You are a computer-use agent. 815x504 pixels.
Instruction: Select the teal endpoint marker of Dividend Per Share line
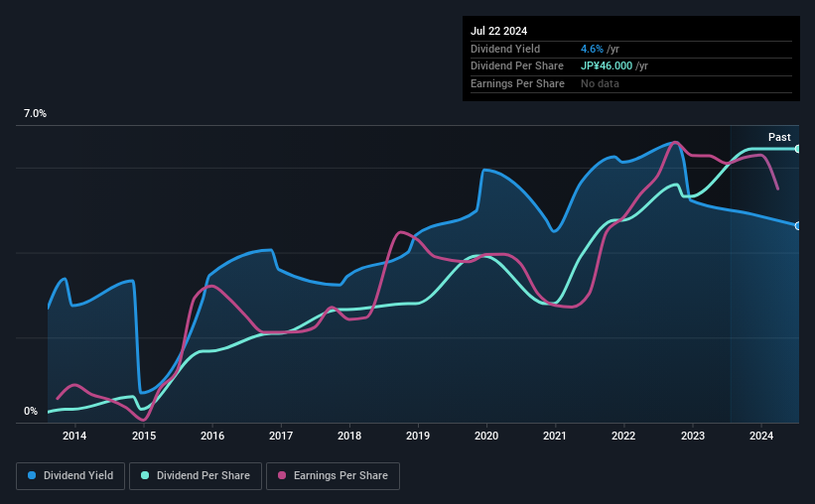click(797, 149)
